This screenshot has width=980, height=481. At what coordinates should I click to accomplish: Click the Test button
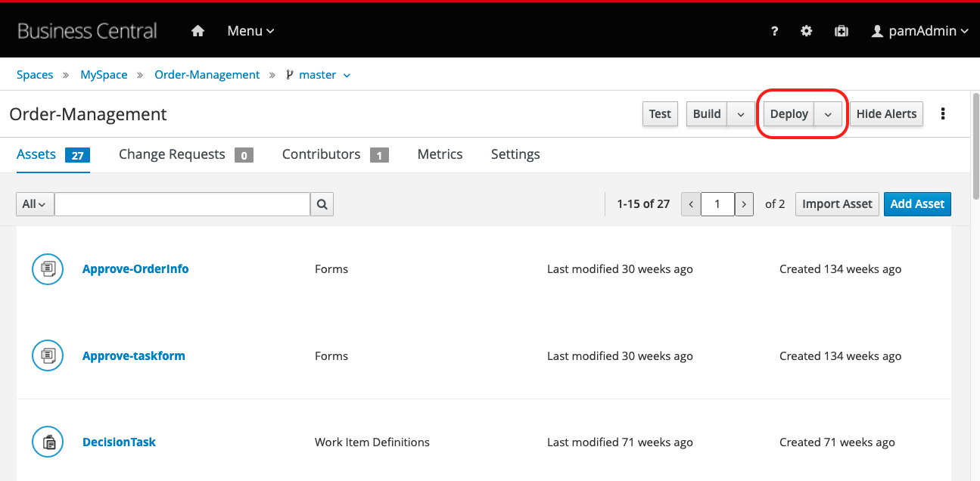(660, 114)
